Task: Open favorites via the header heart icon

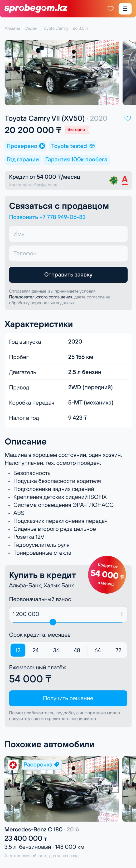Action: click(110, 9)
